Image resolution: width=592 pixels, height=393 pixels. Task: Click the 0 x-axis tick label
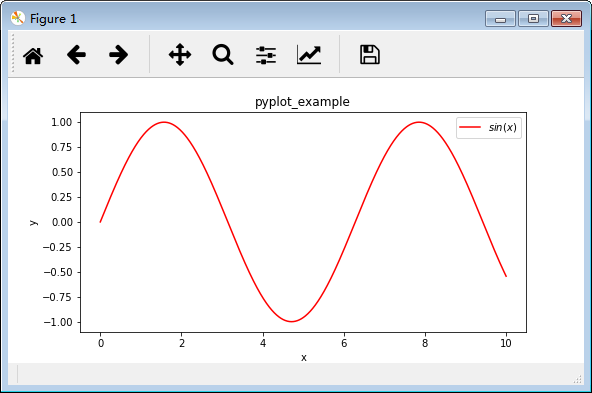click(100, 343)
